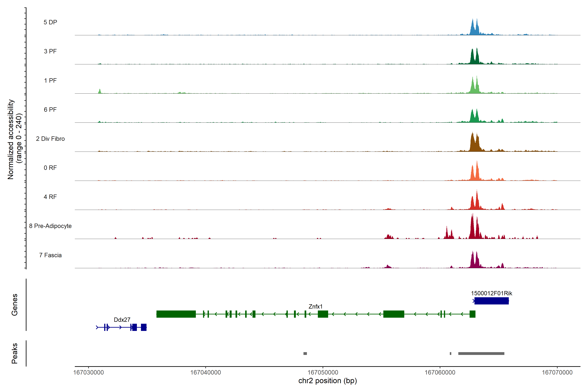Select the Ddx27 gene label
The height and width of the screenshot is (392, 588).
click(x=122, y=320)
